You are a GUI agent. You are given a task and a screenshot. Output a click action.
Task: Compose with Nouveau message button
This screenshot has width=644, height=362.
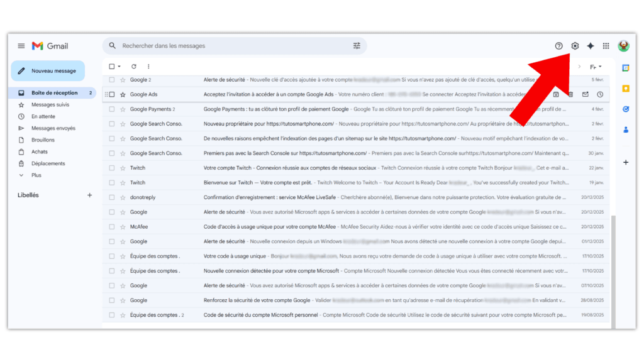[x=48, y=71]
